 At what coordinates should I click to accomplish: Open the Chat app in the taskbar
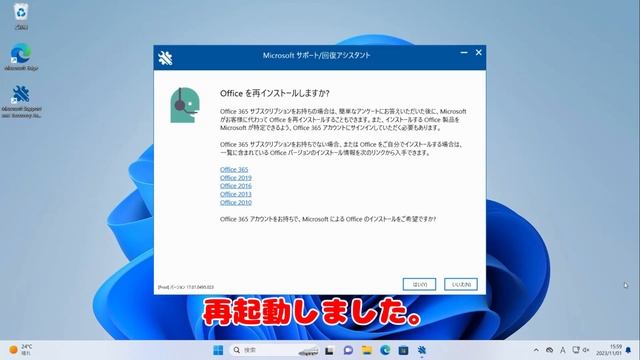tap(348, 350)
